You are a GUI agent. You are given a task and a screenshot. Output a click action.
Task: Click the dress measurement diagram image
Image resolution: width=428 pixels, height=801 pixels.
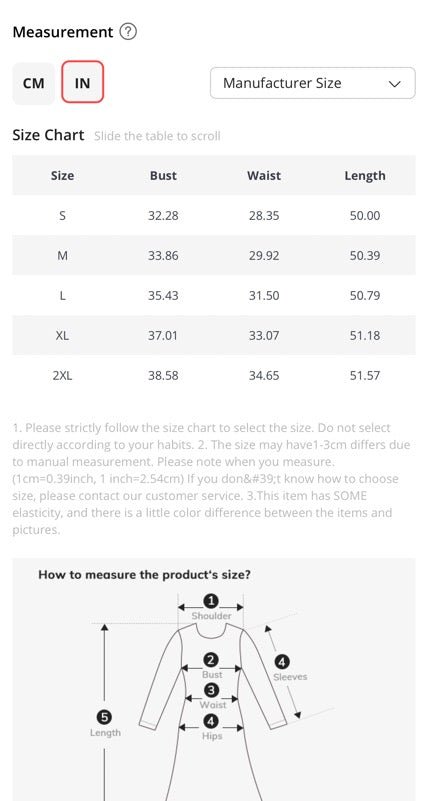[x=214, y=679]
